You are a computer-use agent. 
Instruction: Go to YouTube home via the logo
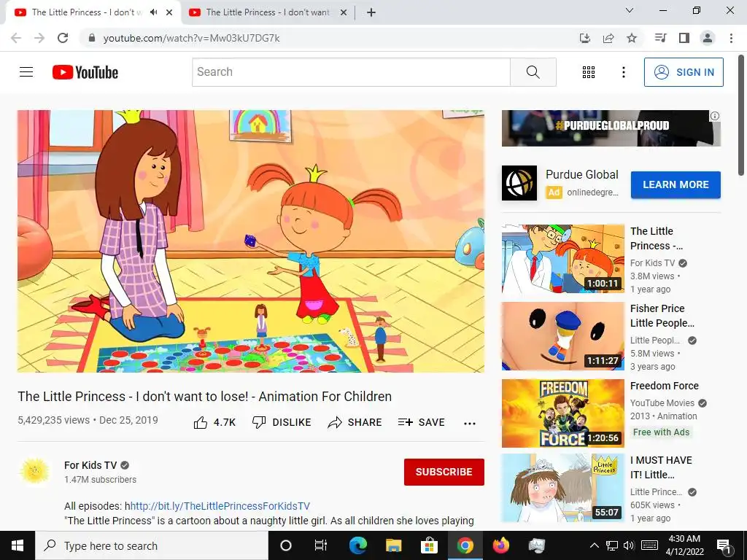[x=85, y=72]
